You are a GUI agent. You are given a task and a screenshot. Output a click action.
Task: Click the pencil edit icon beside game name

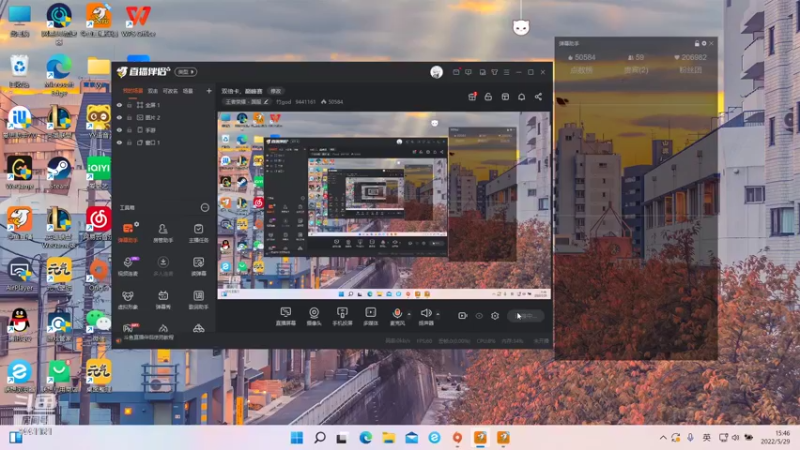pos(266,102)
